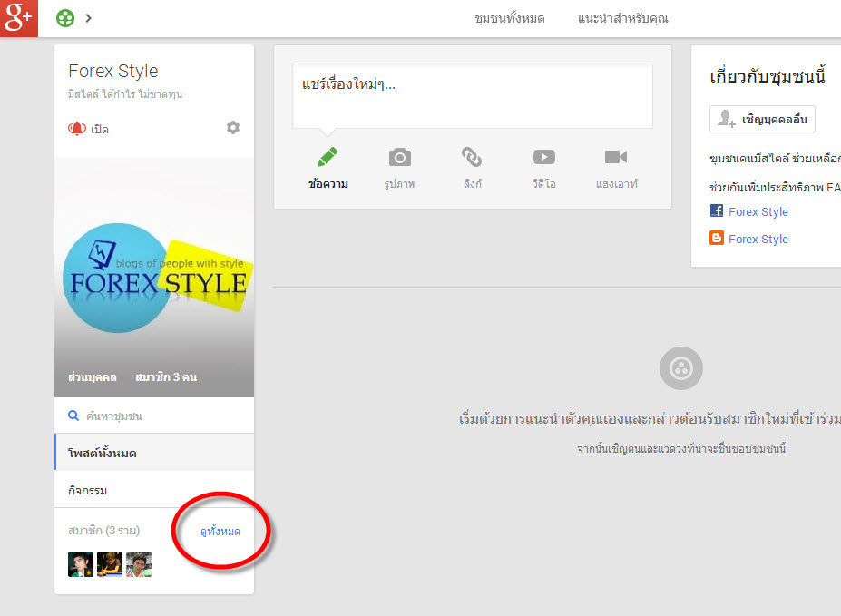Click ดูทั้งหมด to view all members
Screen dimensions: 841x616
pyautogui.click(x=220, y=532)
